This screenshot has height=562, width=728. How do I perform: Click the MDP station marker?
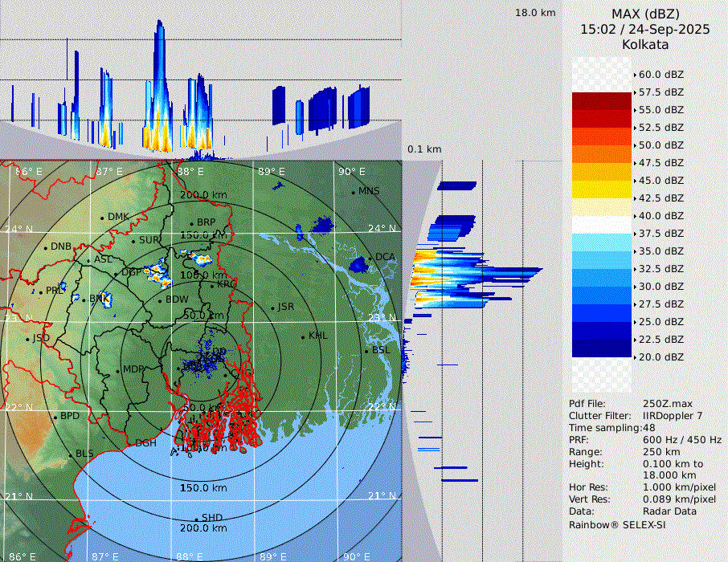[x=118, y=370]
